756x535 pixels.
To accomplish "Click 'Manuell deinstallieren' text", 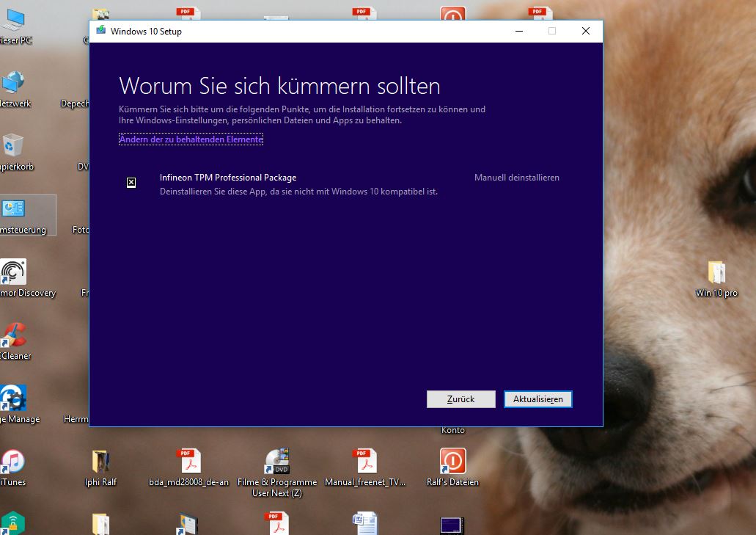I will point(516,178).
